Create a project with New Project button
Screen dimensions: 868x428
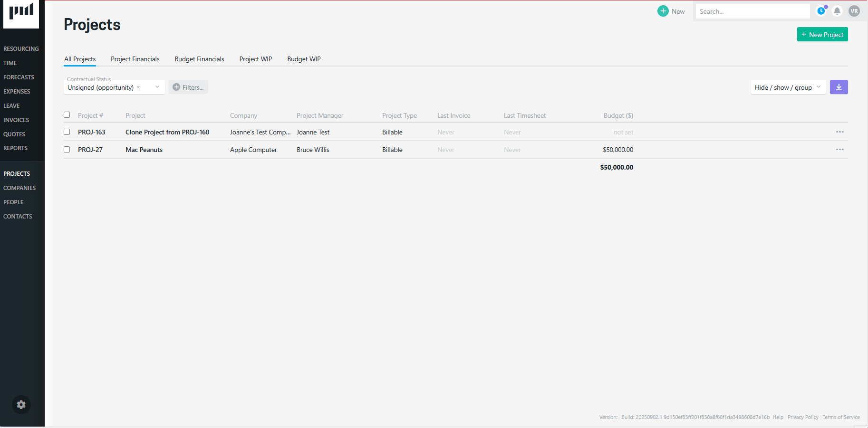pos(822,35)
